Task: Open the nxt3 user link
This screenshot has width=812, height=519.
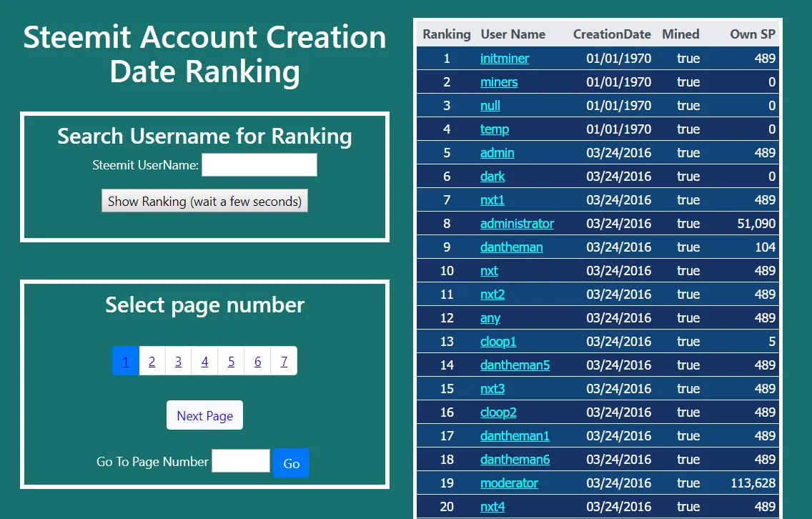Action: (x=492, y=389)
